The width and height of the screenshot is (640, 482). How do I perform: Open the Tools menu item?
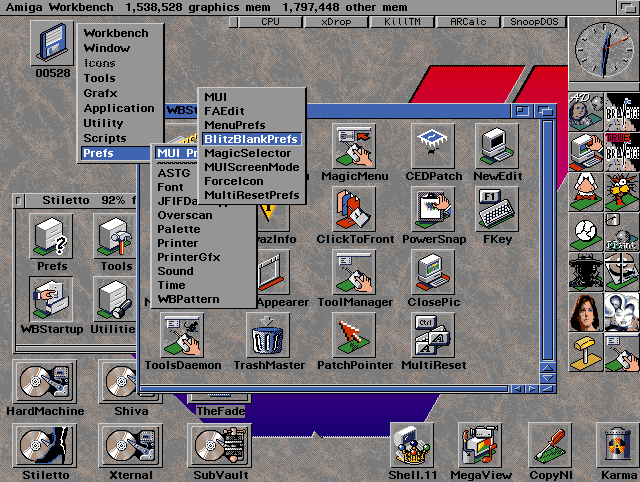tap(100, 78)
